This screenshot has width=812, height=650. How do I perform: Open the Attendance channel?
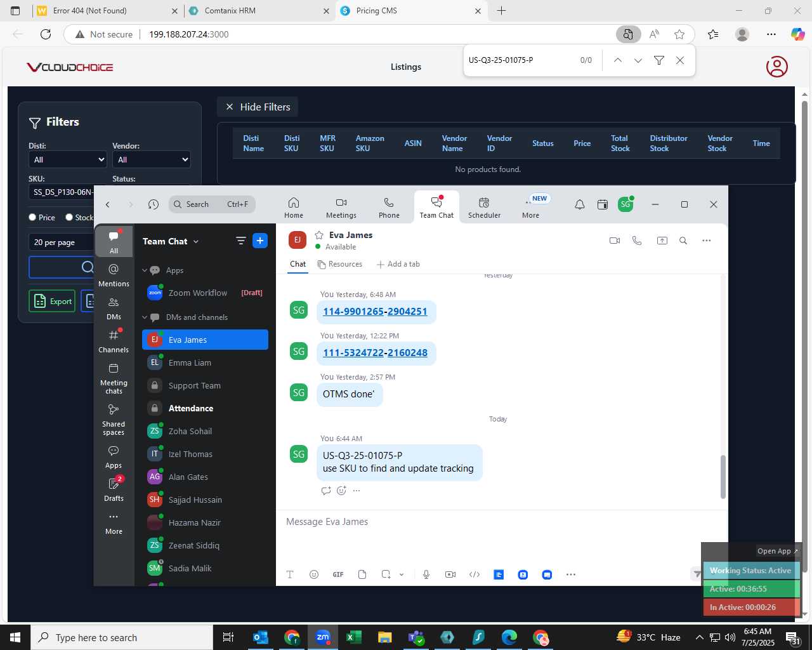[205, 408]
